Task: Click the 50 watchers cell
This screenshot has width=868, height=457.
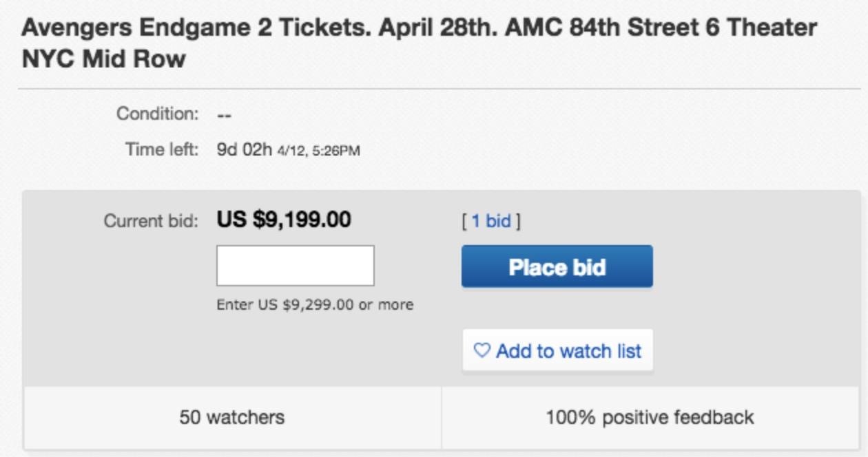Action: click(x=232, y=417)
